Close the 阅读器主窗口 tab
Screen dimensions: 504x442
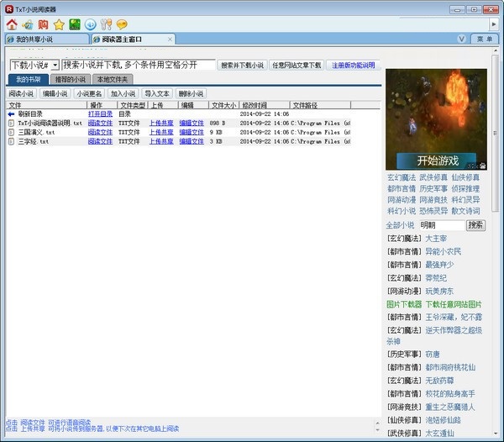pos(171,39)
